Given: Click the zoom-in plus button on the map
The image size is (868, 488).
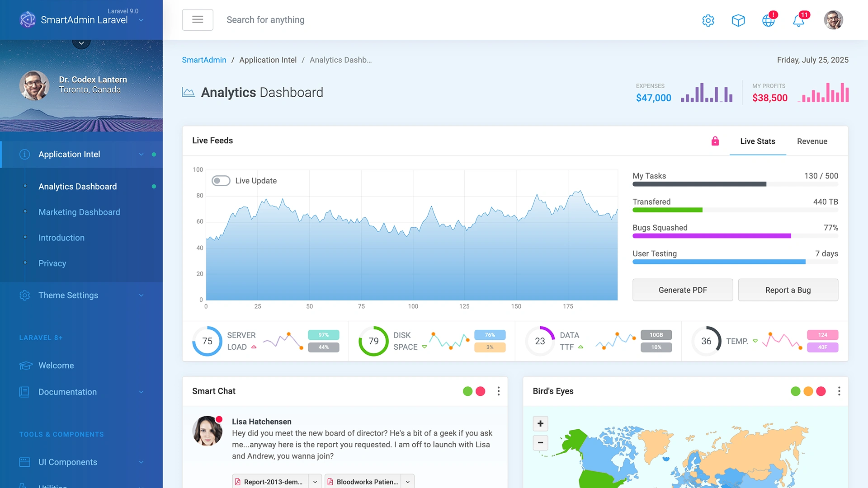Looking at the screenshot, I should pos(540,423).
